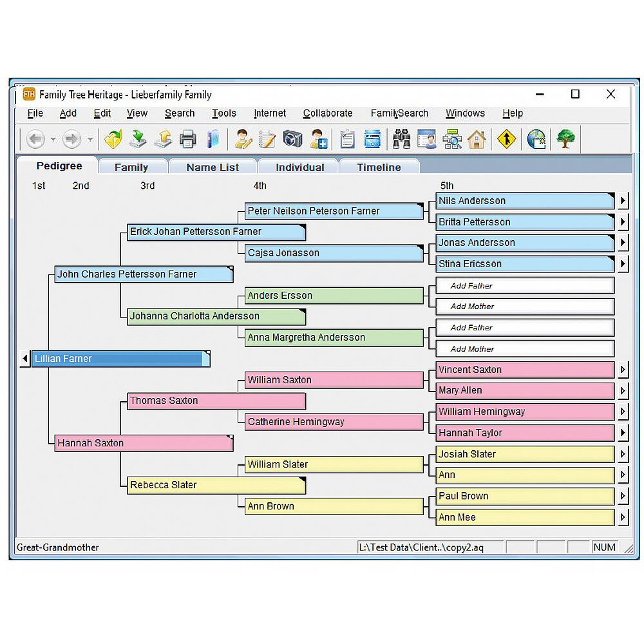The width and height of the screenshot is (644, 644).
Task: Open the Help menu
Action: tap(513, 113)
